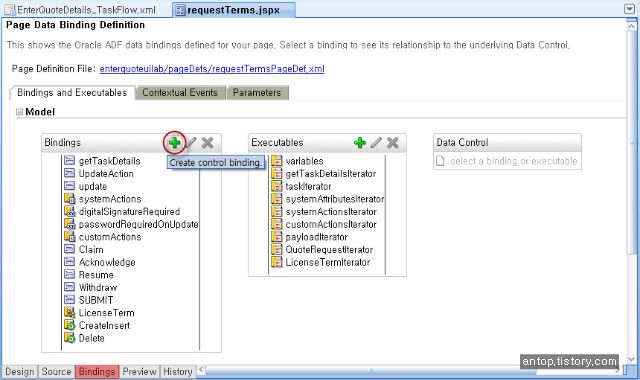The width and height of the screenshot is (640, 380).
Task: Click the X delete icon in Bindings header
Action: [207, 142]
